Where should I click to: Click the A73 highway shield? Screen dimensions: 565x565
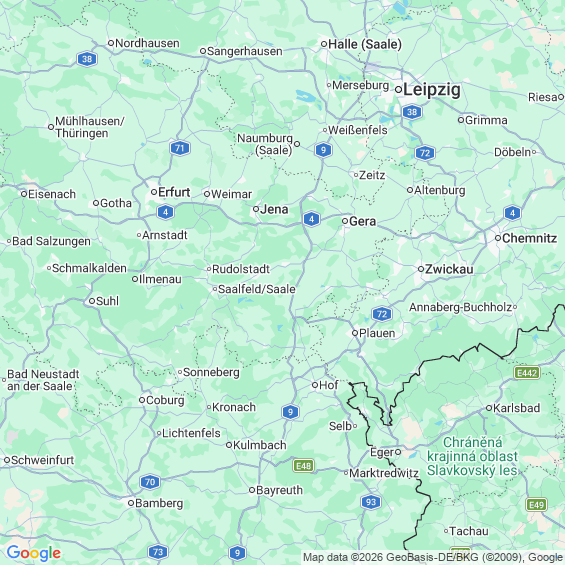pos(158,552)
